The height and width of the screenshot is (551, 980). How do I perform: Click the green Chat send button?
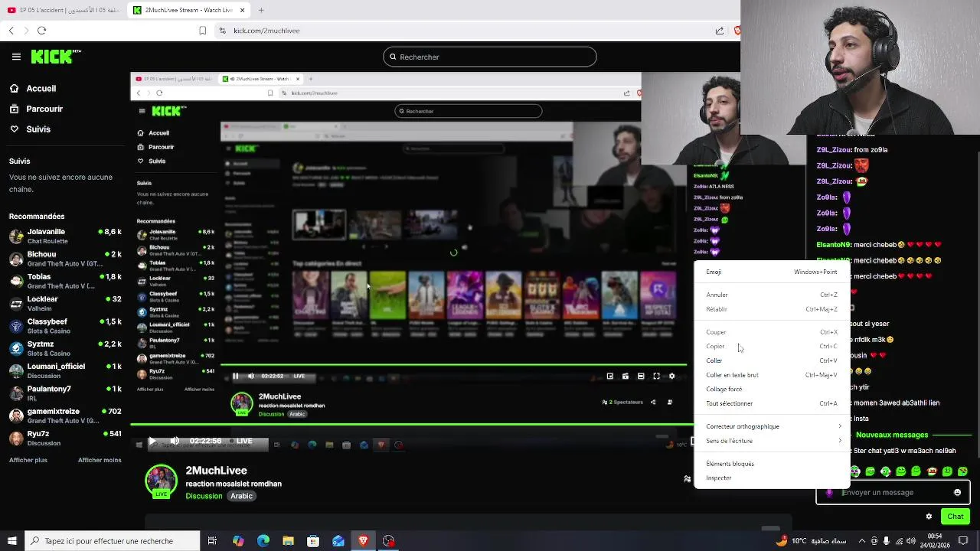pos(955,517)
